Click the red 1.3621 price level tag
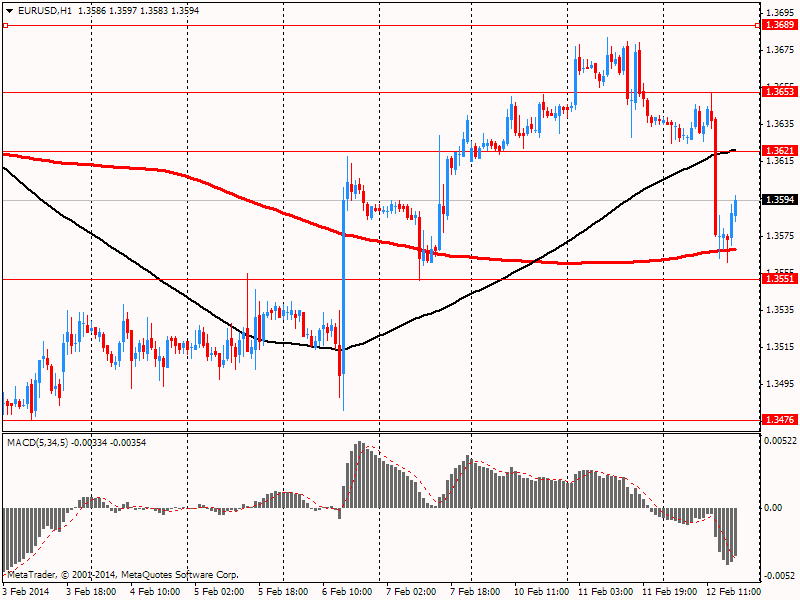The height and width of the screenshot is (600, 800). click(x=780, y=151)
